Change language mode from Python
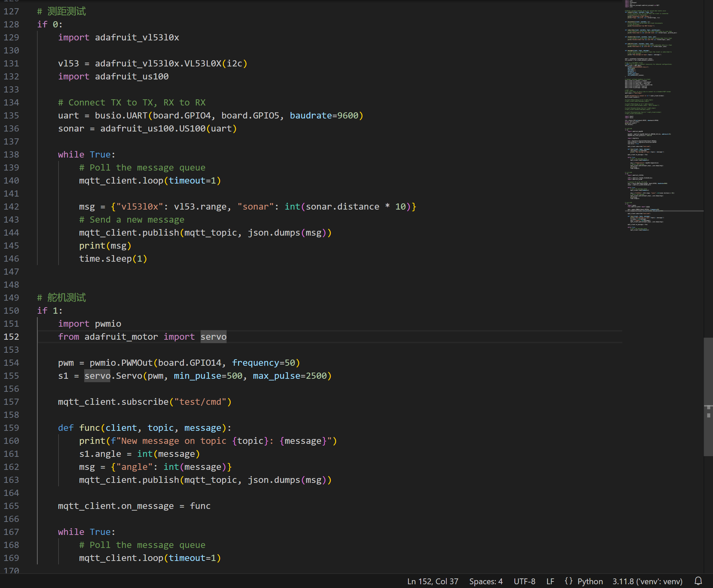The image size is (713, 588). (x=590, y=581)
